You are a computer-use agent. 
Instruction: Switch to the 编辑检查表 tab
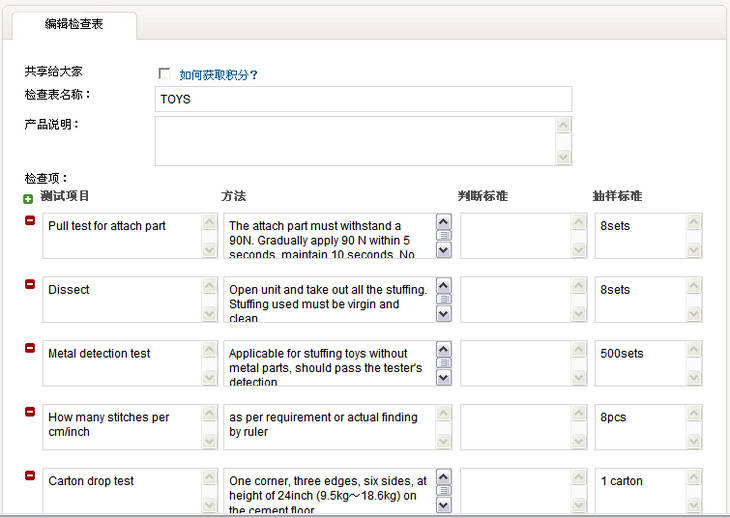pos(74,24)
